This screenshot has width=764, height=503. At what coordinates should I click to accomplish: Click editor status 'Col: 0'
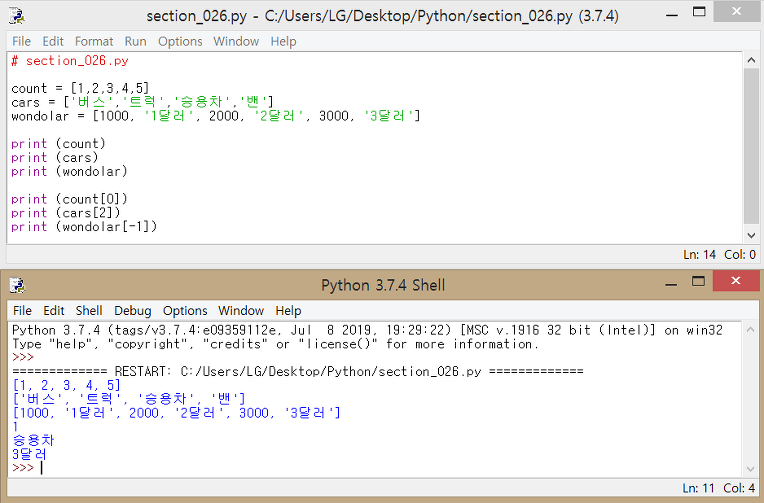[740, 254]
